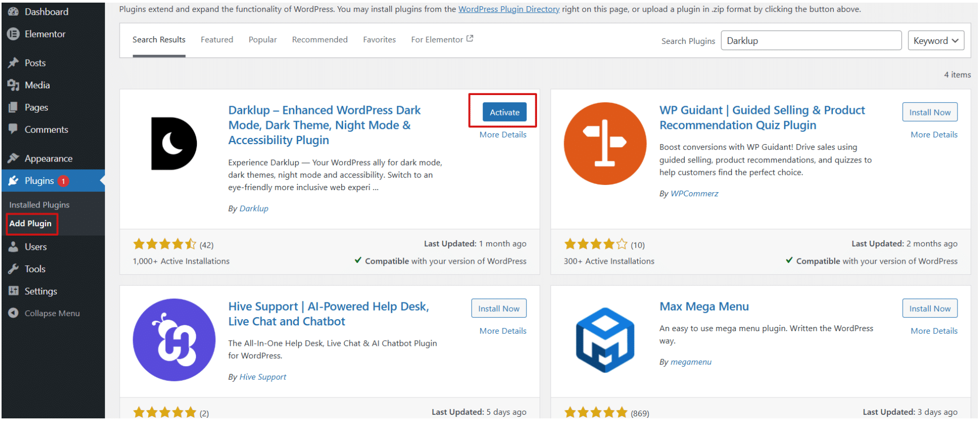Open the Pages menu label
Screen dimensions: 980x421
click(x=36, y=108)
